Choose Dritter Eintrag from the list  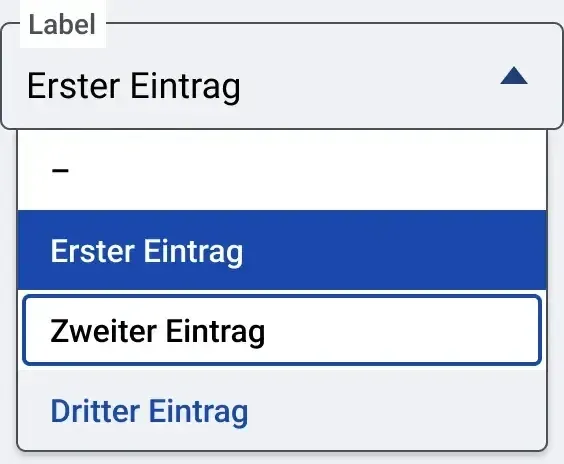(x=282, y=410)
